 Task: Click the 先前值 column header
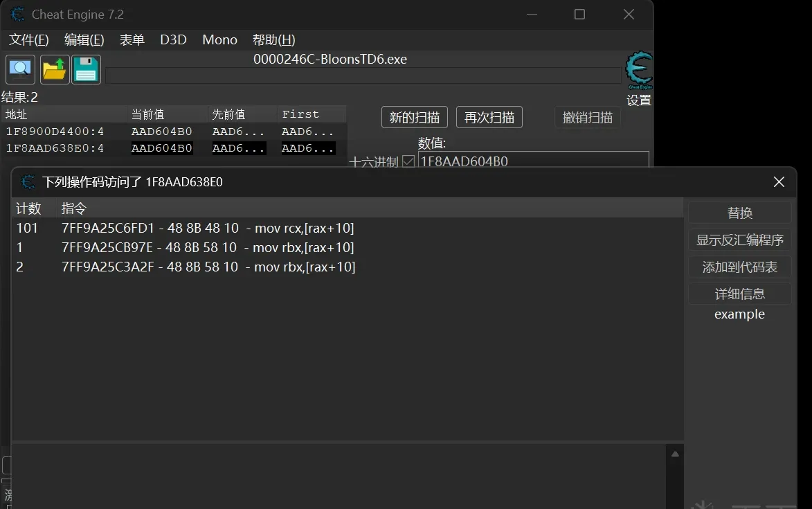point(243,114)
